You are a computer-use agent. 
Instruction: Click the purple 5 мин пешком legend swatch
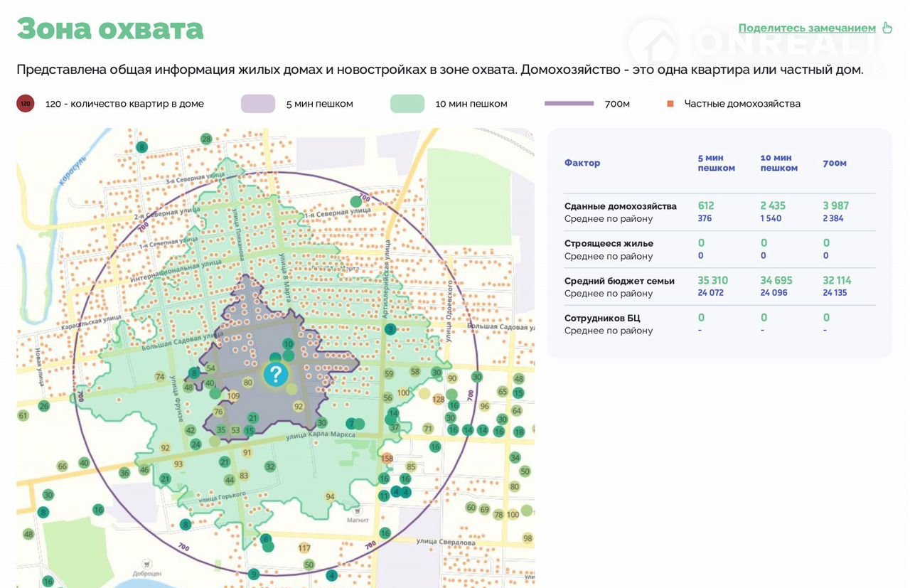[x=257, y=104]
